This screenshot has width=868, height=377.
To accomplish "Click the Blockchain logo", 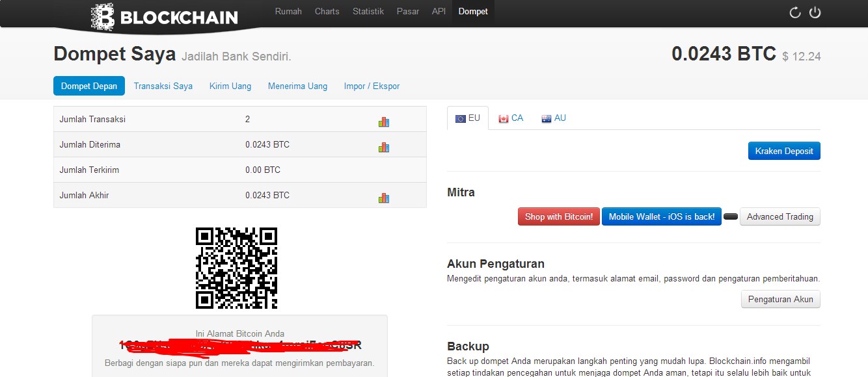I will click(164, 17).
